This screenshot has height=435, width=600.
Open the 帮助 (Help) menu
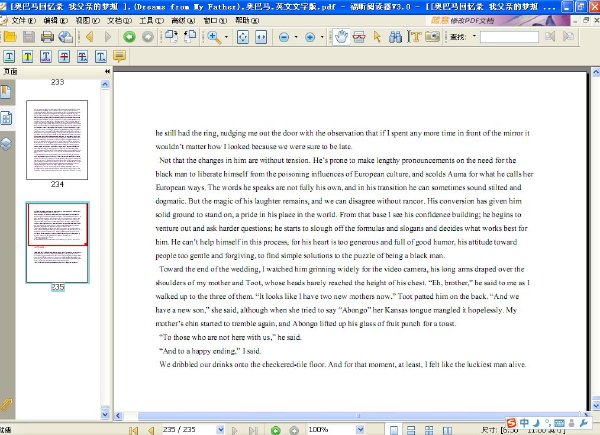click(247, 20)
